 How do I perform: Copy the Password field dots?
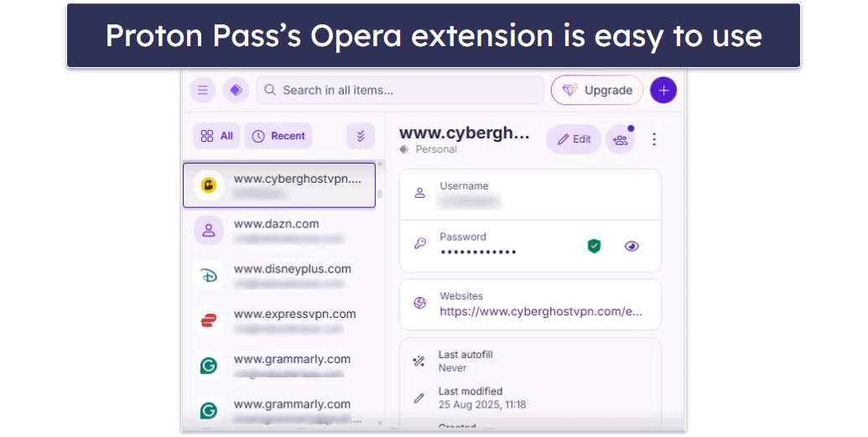[478, 252]
